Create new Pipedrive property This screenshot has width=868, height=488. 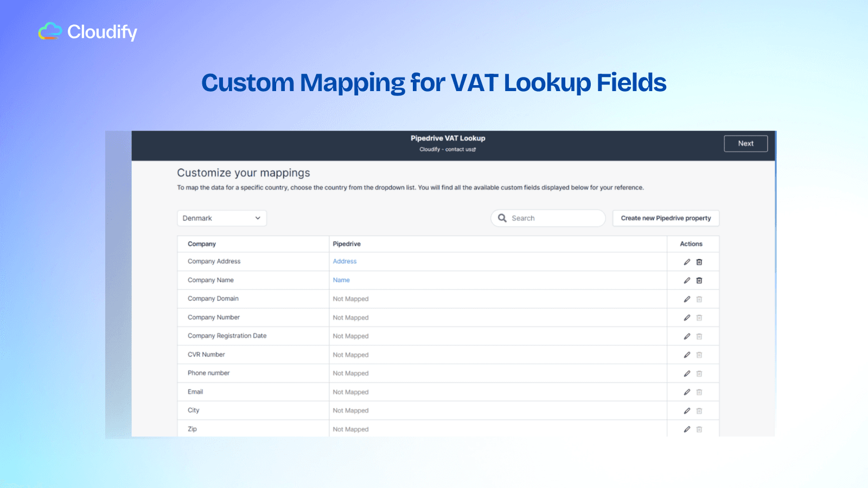(666, 218)
